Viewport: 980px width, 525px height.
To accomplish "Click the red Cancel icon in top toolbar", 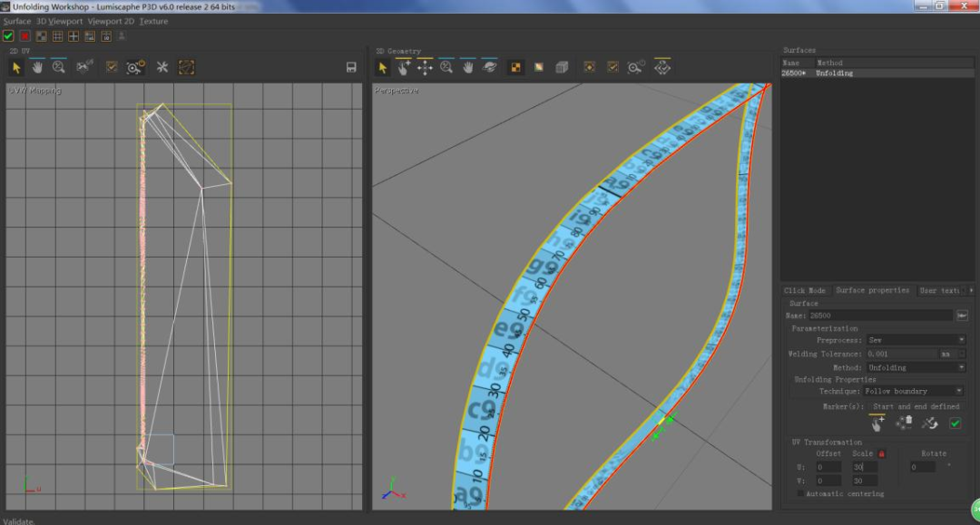I will click(24, 36).
